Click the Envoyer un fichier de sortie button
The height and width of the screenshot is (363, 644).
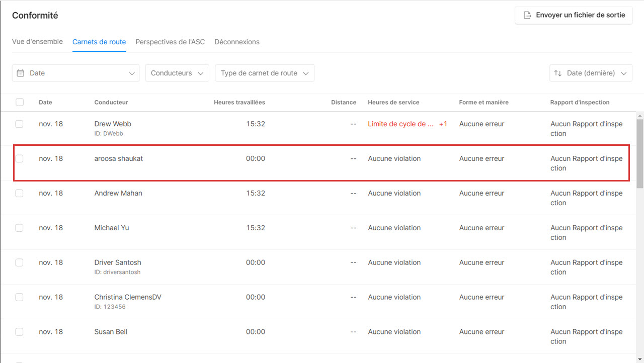[574, 15]
